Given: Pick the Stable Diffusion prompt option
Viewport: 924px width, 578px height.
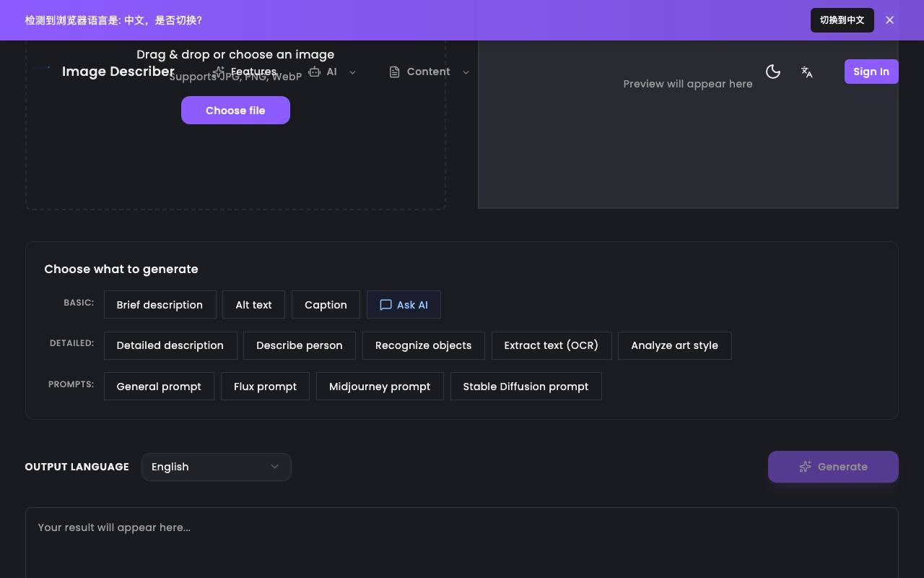Looking at the screenshot, I should [x=526, y=387].
